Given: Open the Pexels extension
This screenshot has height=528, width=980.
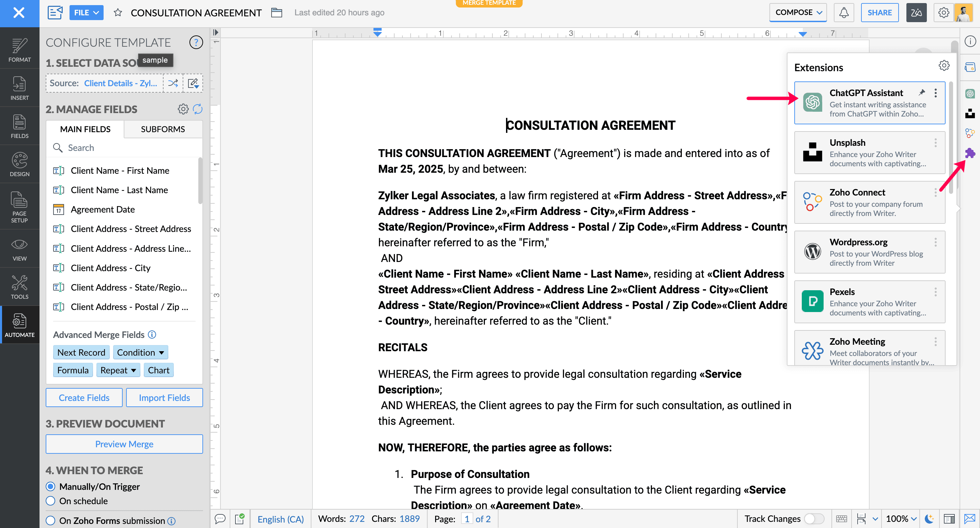Looking at the screenshot, I should 870,302.
